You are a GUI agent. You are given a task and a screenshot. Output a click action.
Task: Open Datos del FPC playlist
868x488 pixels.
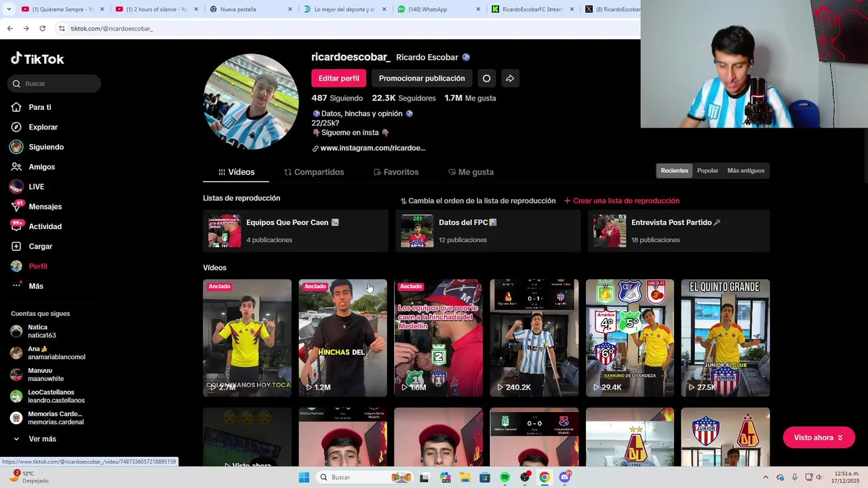[488, 231]
